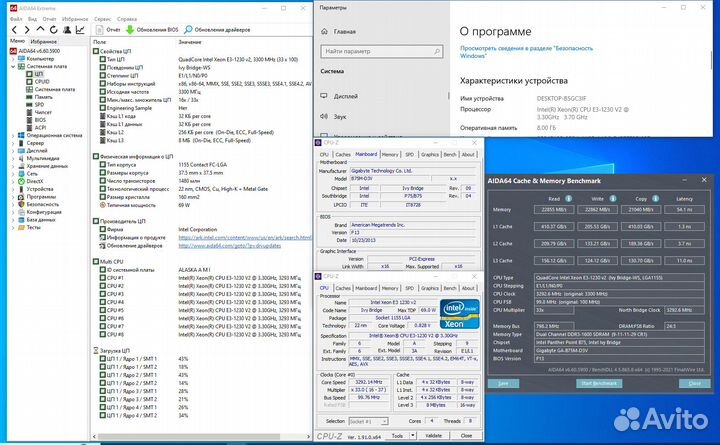The height and width of the screenshot is (445, 720).
Task: Switch to Graphics tab in CPU-Z Mainboard window
Action: pos(430,155)
